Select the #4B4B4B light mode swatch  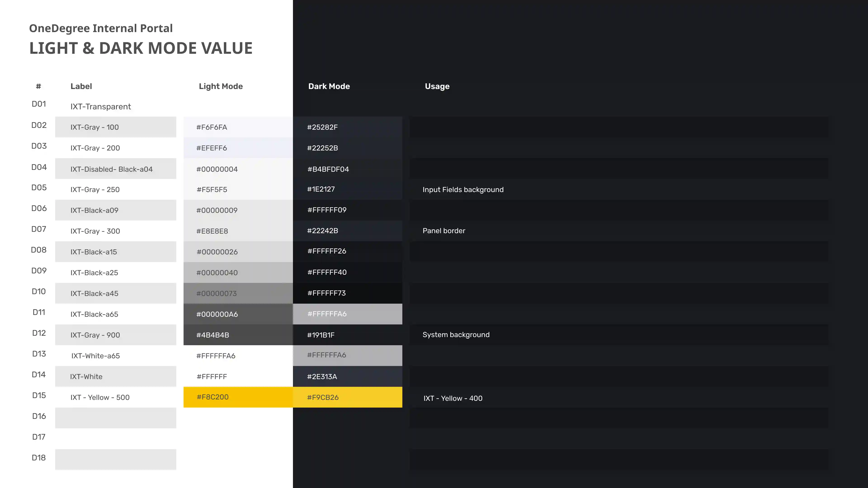tap(238, 335)
